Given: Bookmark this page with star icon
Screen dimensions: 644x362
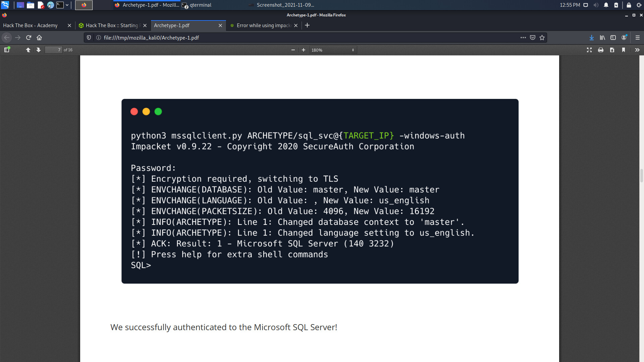Looking at the screenshot, I should [542, 38].
